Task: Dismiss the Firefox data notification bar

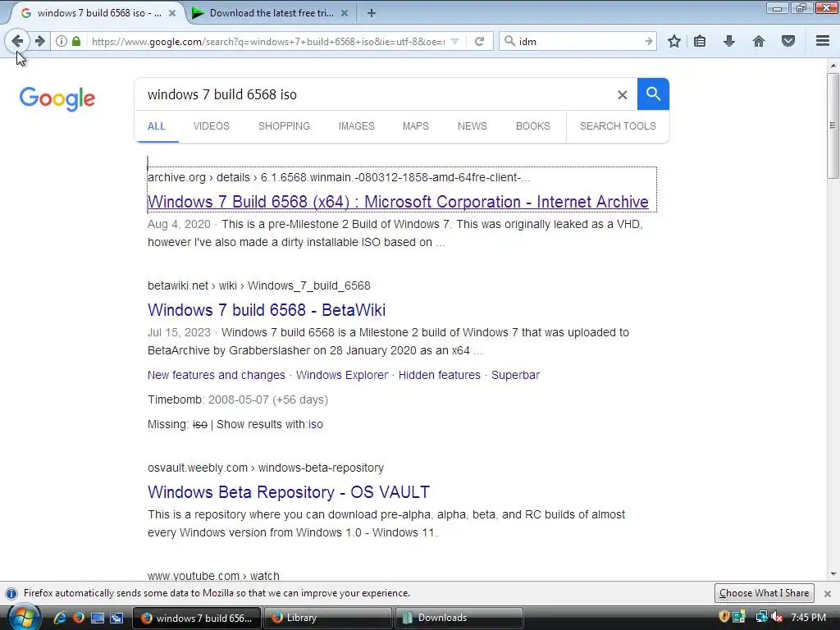Action: 827,594
